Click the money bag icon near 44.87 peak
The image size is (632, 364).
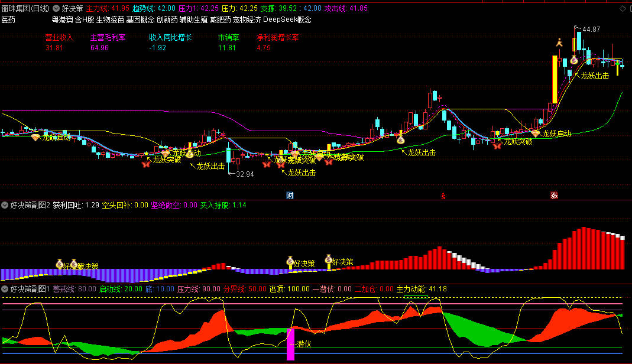573,60
